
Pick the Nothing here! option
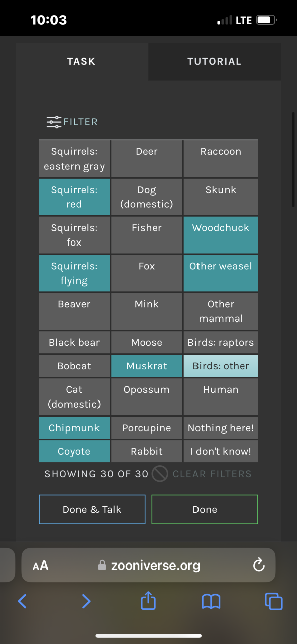pyautogui.click(x=221, y=428)
